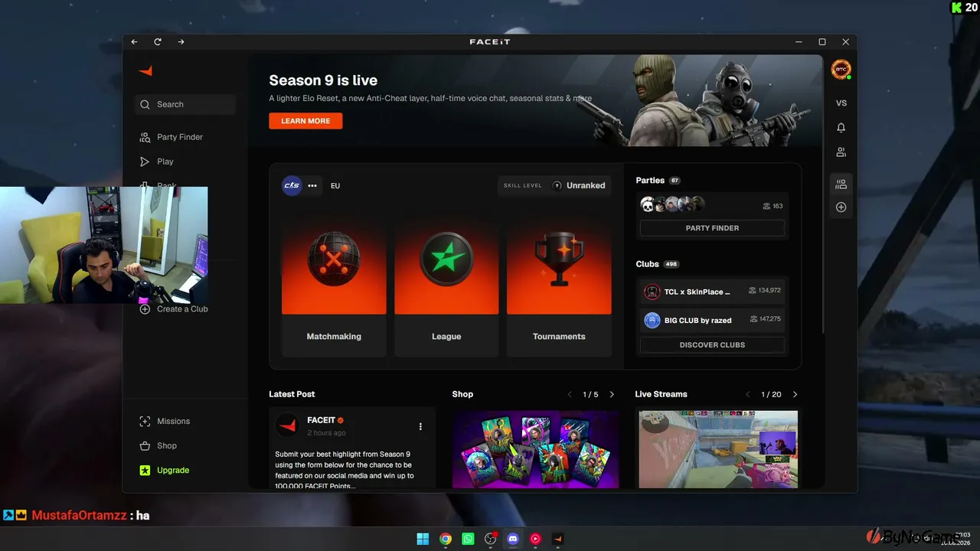Open Upgrade in the sidebar

[173, 471]
